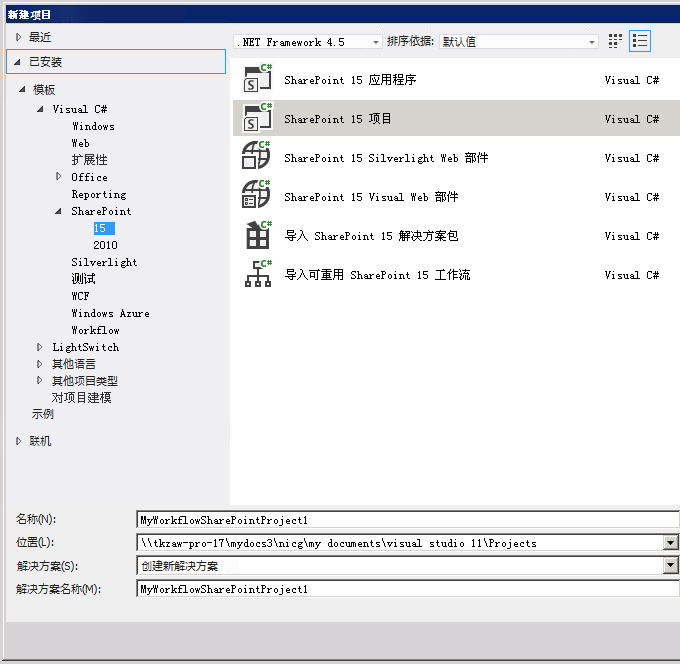
Task: Collapse the 已安装 section
Action: [x=17, y=62]
